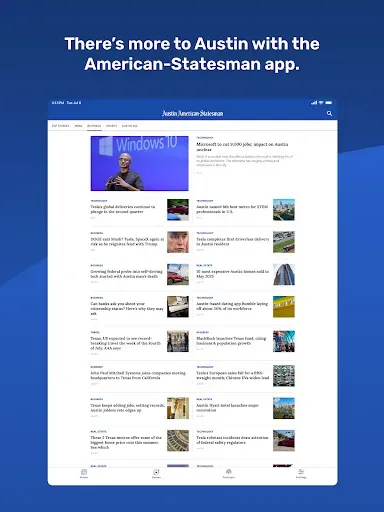384x512 pixels.
Task: Tap yellow Bumble sign thumbnail
Action: 284,307
